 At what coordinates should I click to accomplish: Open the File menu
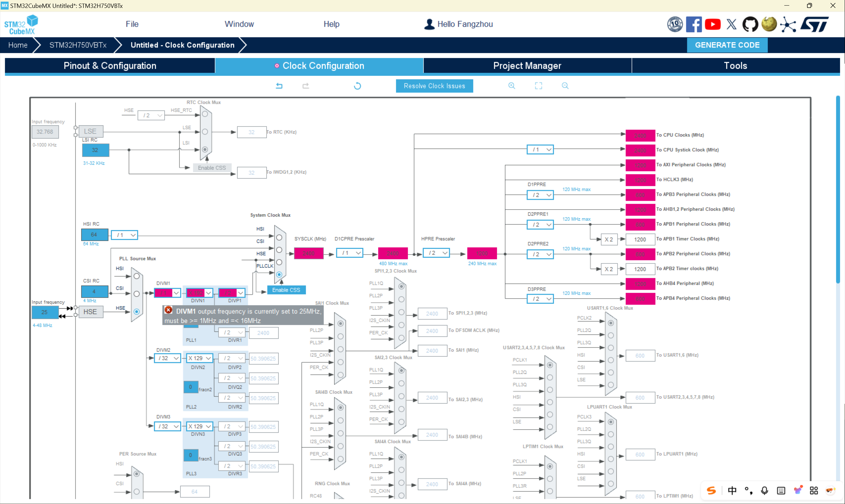click(132, 24)
